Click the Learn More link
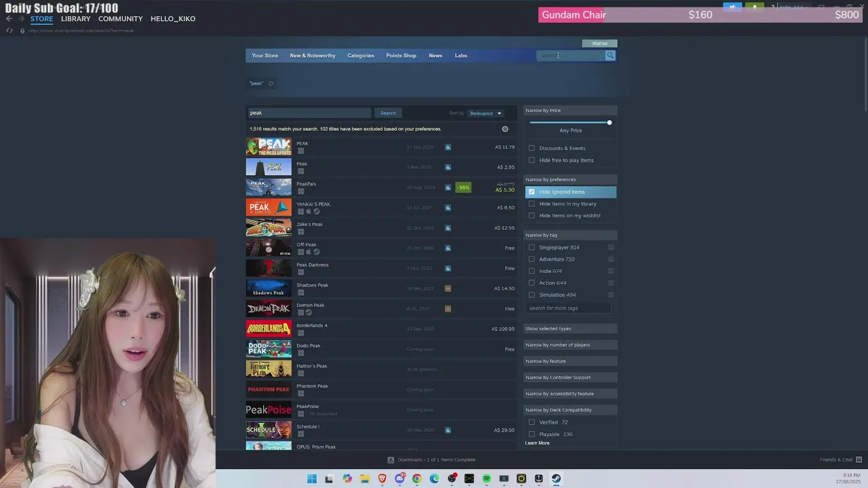This screenshot has width=868, height=488. (537, 443)
